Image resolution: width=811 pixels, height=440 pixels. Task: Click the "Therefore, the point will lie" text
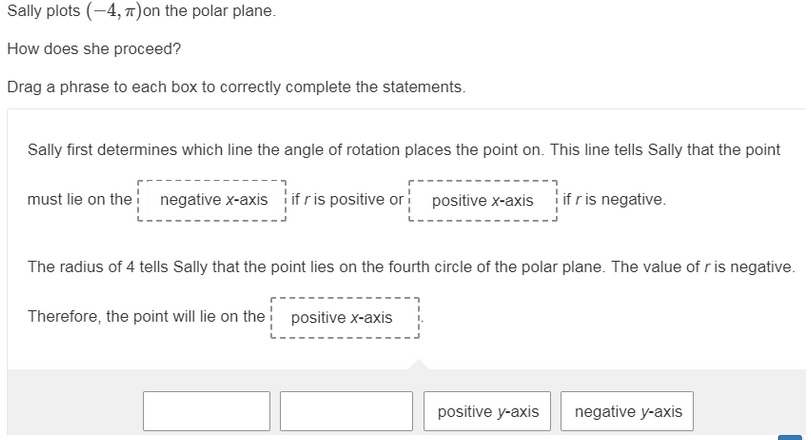[146, 317]
